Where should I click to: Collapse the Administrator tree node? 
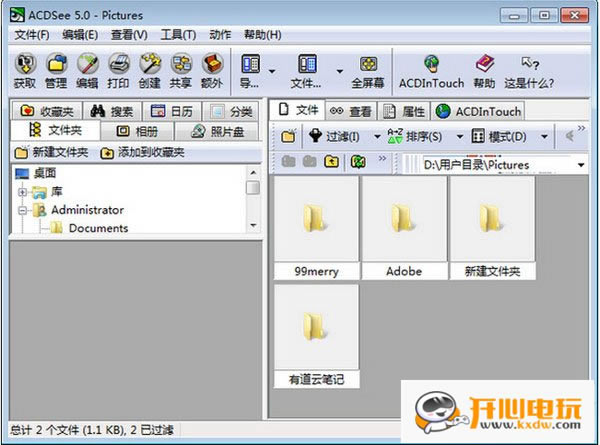tap(23, 210)
